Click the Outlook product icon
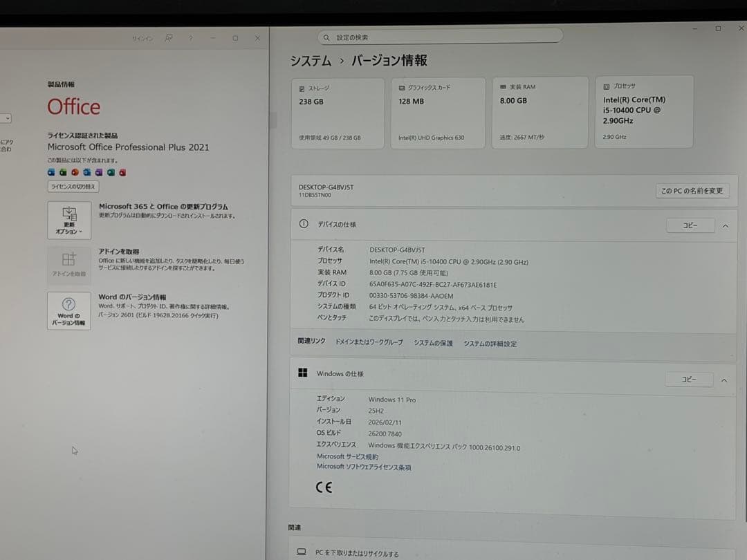 pos(86,172)
